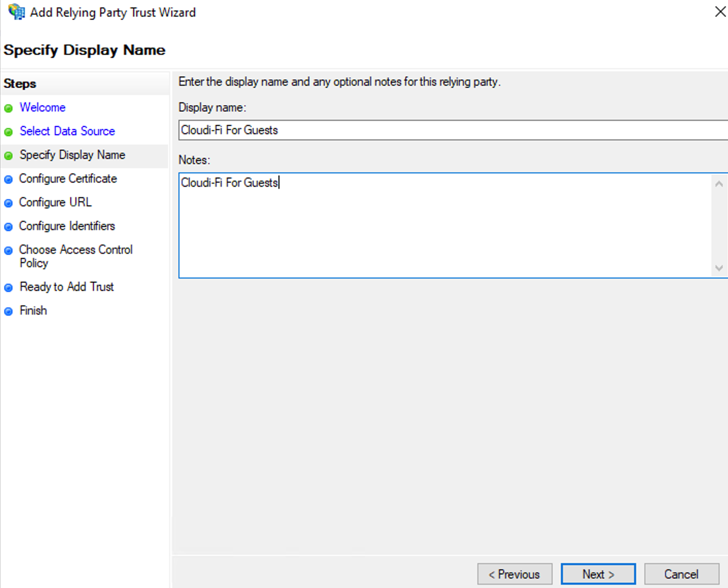Select the Welcome step link
Image resolution: width=728 pixels, height=588 pixels.
click(42, 107)
